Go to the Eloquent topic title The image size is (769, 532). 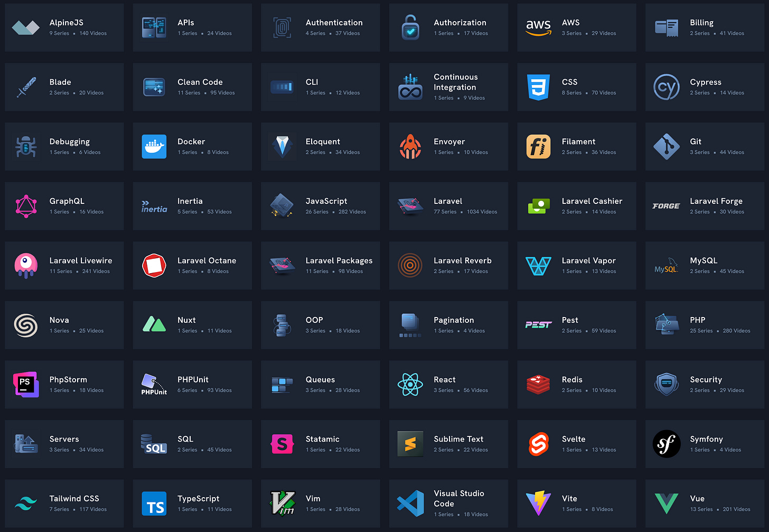[x=323, y=142]
